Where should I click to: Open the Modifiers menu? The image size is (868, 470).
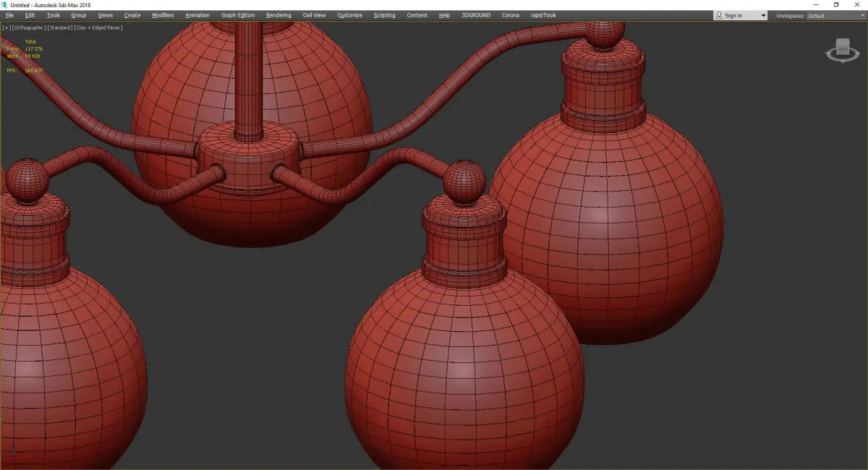tap(163, 15)
